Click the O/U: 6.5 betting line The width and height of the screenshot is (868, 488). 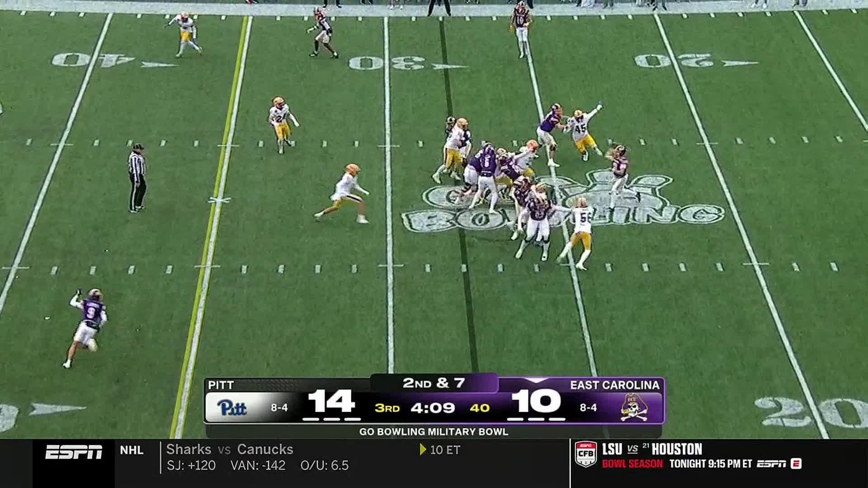point(324,465)
